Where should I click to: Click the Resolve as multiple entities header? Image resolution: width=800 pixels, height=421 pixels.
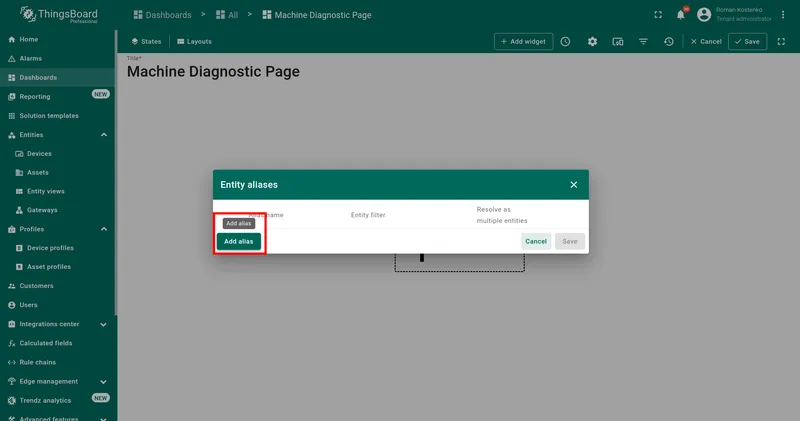pyautogui.click(x=502, y=215)
